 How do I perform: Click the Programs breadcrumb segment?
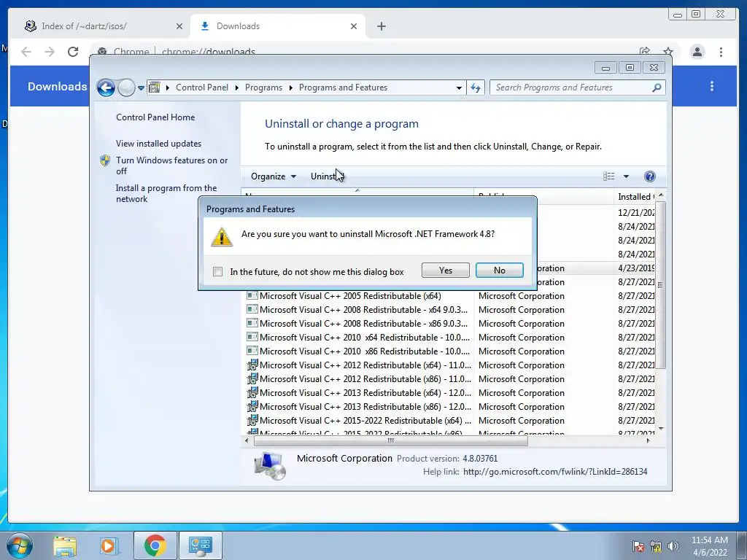click(263, 87)
